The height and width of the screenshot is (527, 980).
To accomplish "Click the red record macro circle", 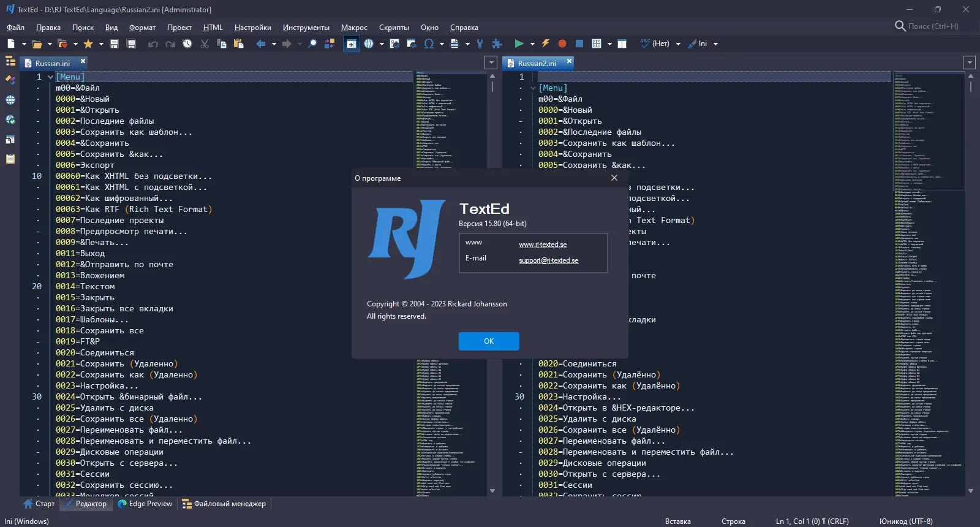I will 562,44.
